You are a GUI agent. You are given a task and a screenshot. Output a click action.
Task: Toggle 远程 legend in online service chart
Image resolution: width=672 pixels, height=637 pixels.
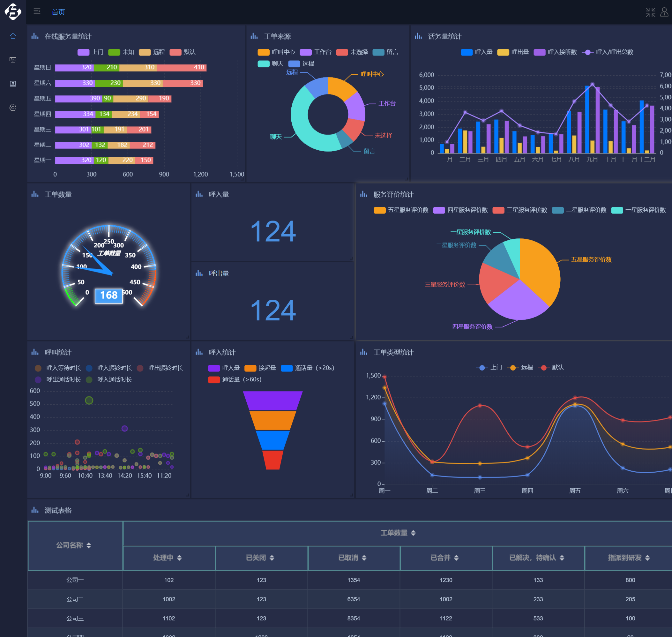[x=152, y=52]
